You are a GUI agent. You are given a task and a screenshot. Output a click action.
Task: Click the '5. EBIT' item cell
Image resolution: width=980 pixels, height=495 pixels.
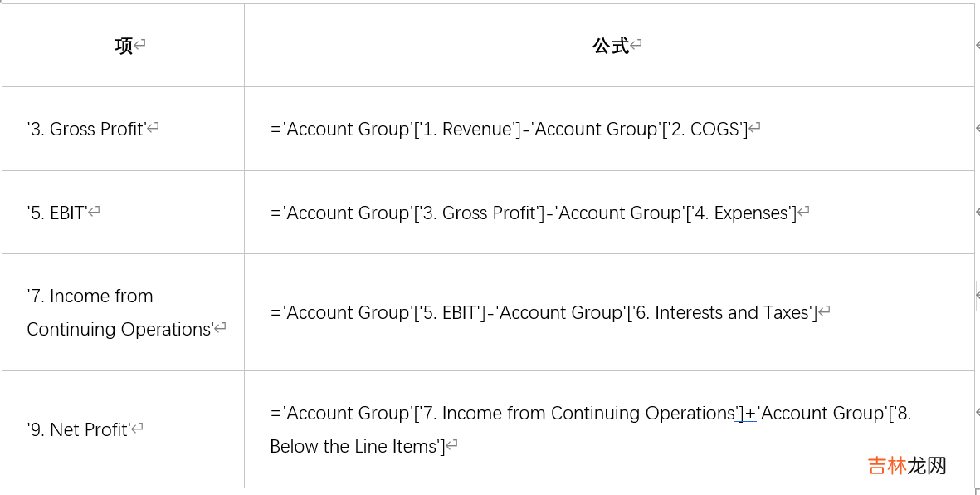pyautogui.click(x=56, y=213)
